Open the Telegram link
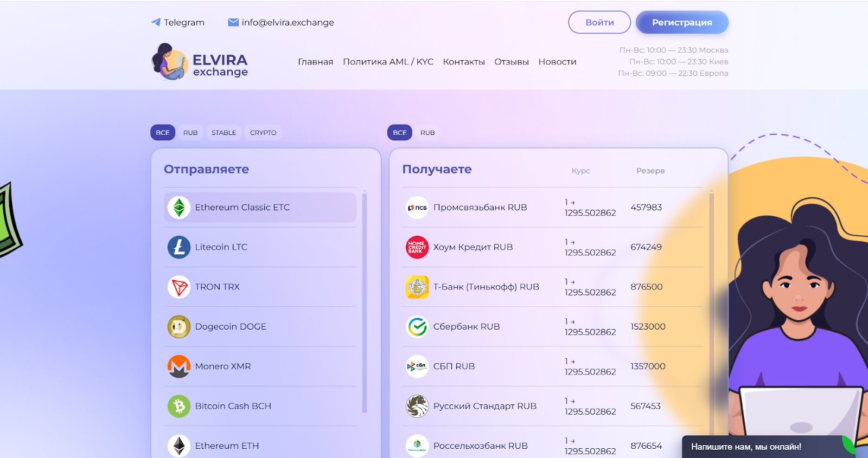The image size is (868, 458). 178,22
